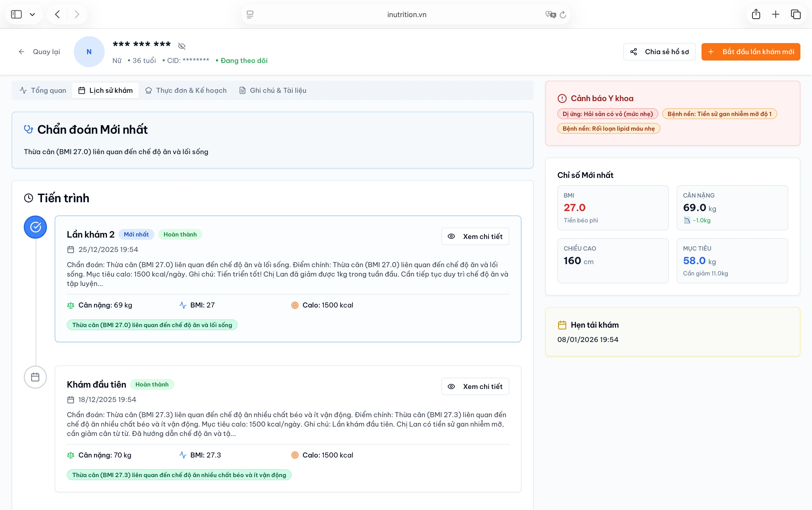View details of Lần khám 2
Image resolution: width=812 pixels, height=510 pixels.
pos(475,236)
